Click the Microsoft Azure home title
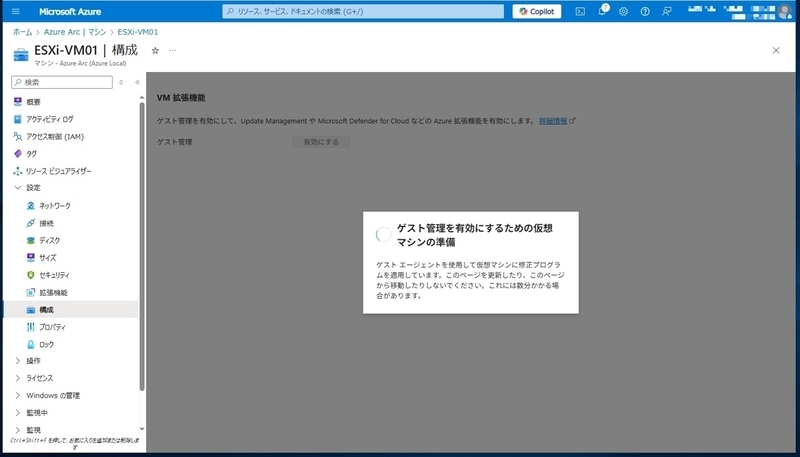The height and width of the screenshot is (457, 800). 70,12
